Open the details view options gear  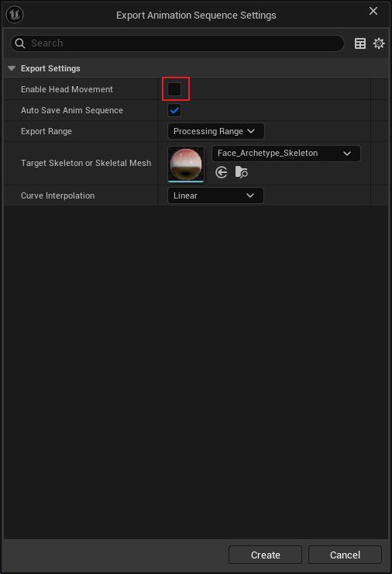[379, 43]
